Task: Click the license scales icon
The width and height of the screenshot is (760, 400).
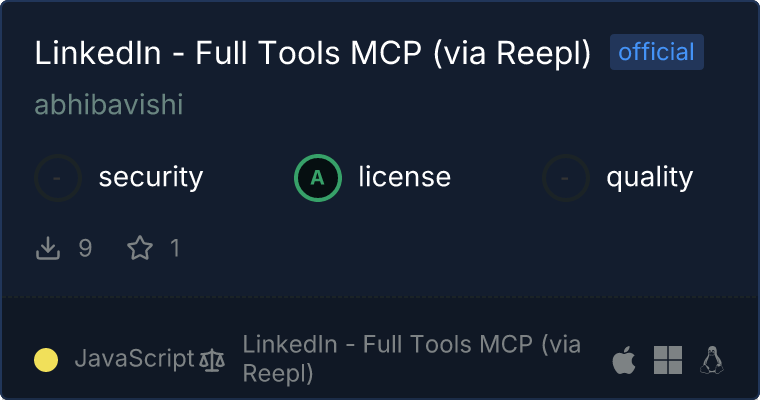Action: 212,360
